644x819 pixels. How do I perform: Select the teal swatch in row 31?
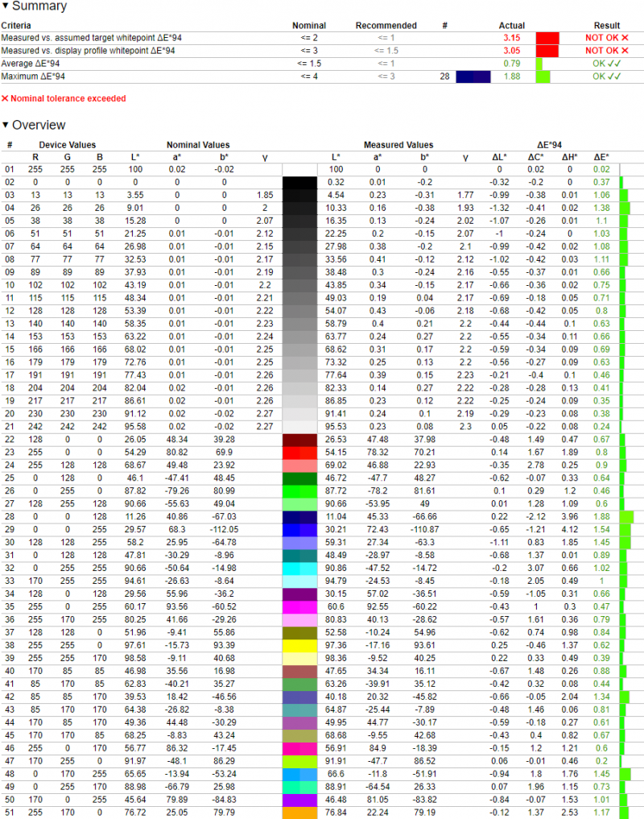tap(299, 555)
